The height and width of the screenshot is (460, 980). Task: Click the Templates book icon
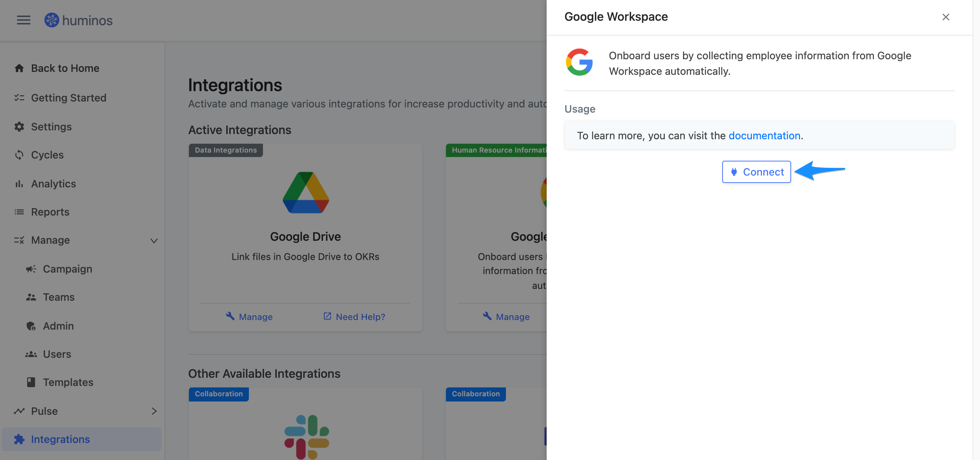click(x=31, y=382)
